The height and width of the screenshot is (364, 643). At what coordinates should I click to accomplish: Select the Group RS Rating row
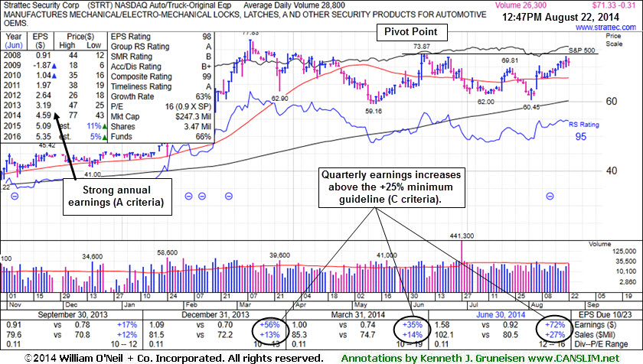(161, 47)
